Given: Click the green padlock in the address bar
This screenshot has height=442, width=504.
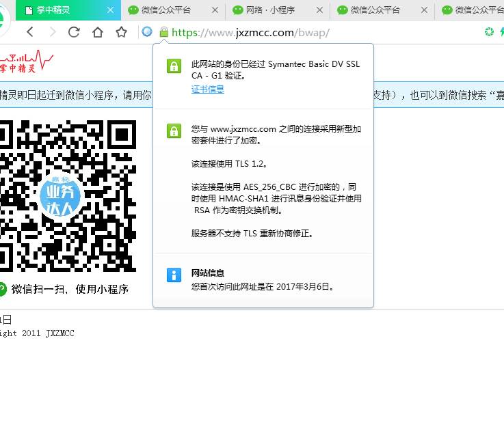Looking at the screenshot, I should [164, 32].
